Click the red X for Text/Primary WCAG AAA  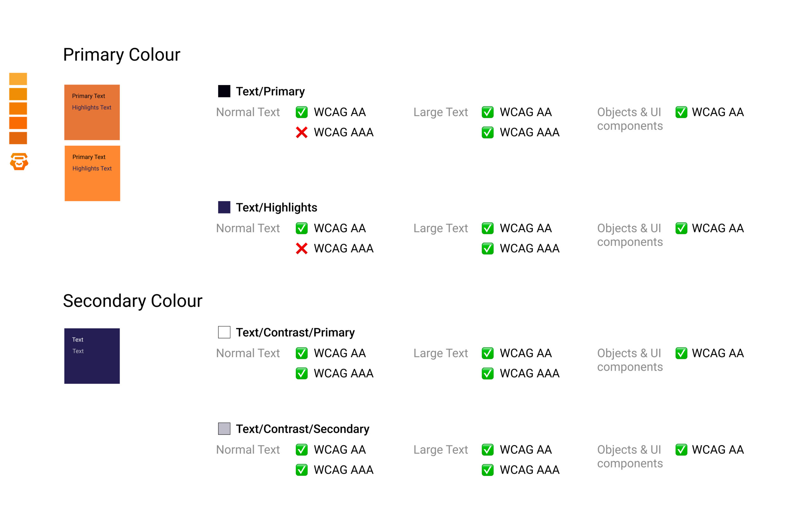coord(302,132)
